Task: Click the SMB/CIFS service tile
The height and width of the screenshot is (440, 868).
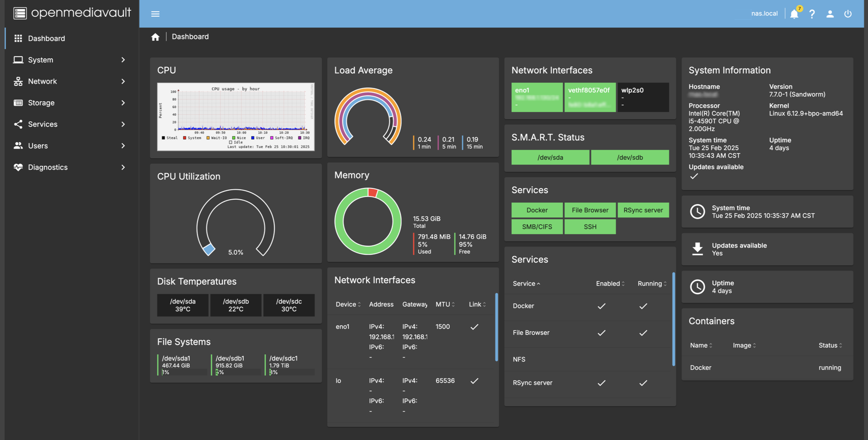Action: [537, 227]
